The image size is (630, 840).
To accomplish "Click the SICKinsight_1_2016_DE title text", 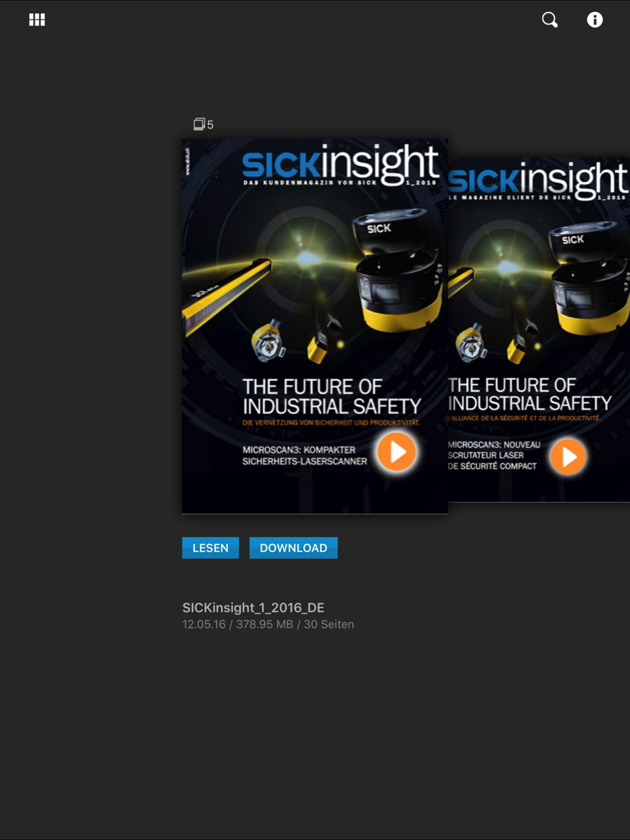I will (x=253, y=608).
